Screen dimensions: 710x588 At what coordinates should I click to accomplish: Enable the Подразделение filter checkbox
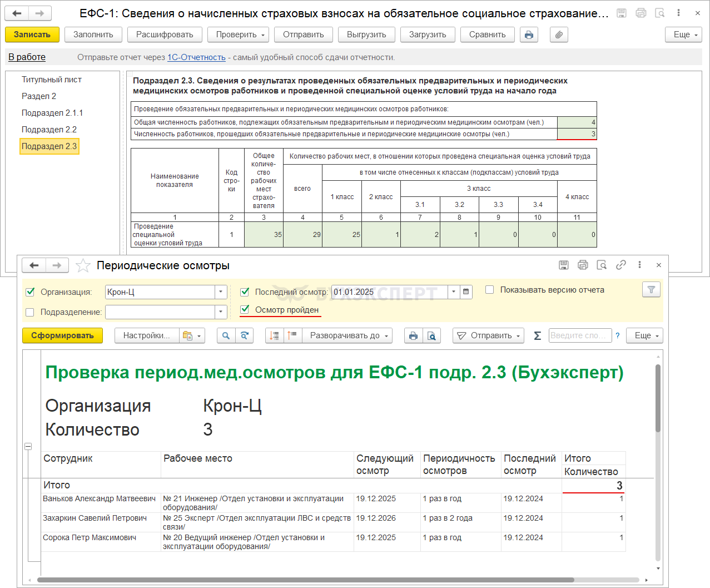[x=30, y=312]
